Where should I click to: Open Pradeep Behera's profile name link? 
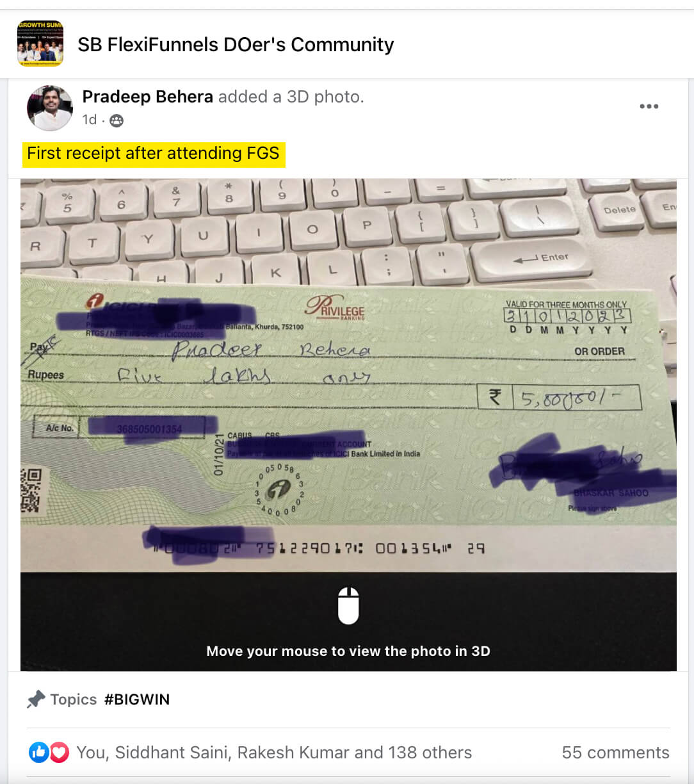pyautogui.click(x=147, y=97)
